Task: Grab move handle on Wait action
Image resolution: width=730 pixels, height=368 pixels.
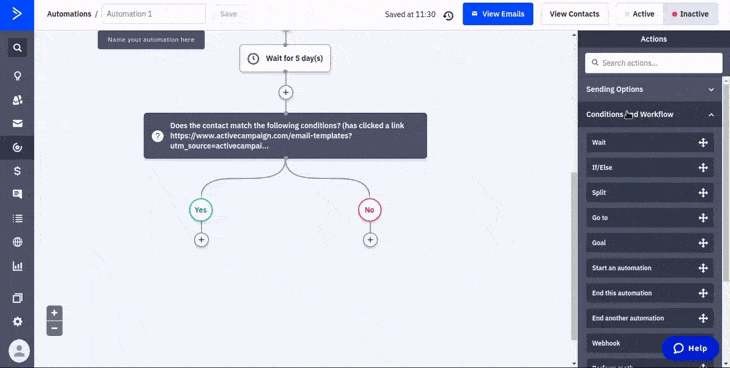Action: pos(703,143)
